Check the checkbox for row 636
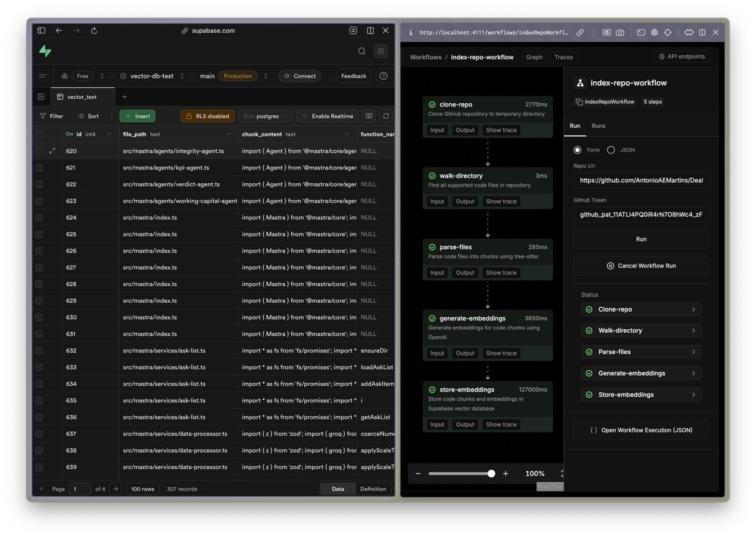756x537 pixels. pos(39,417)
